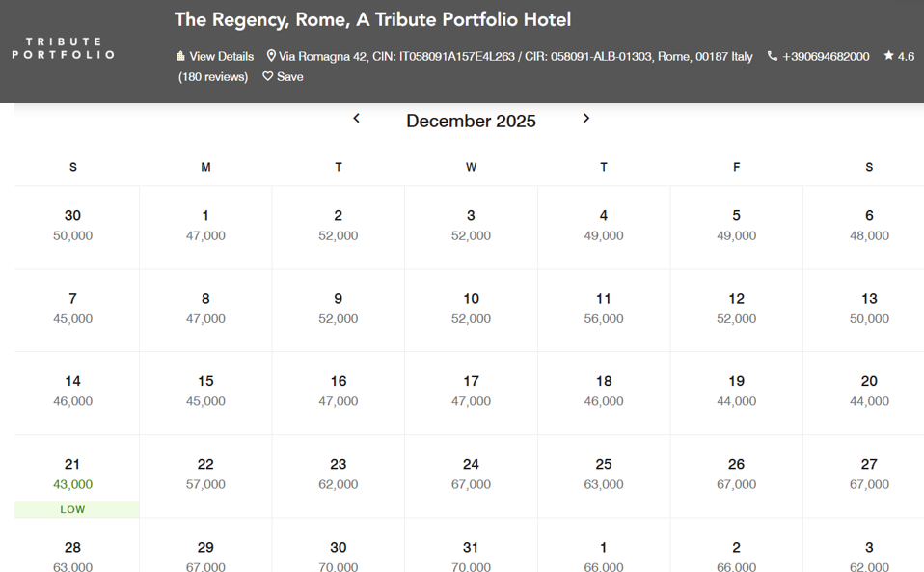The width and height of the screenshot is (924, 572).
Task: Open the Via Romagna 42 address link
Action: tap(516, 57)
